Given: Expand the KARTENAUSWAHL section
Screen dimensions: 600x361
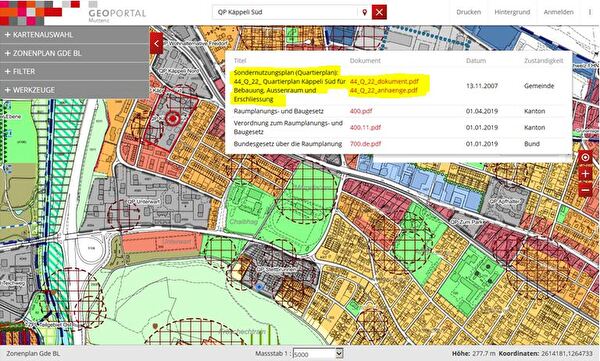Looking at the screenshot, I should (x=75, y=35).
